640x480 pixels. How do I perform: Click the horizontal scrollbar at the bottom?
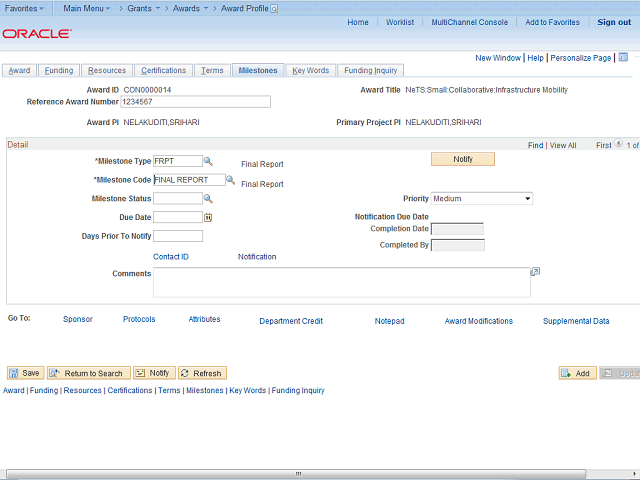(296, 473)
